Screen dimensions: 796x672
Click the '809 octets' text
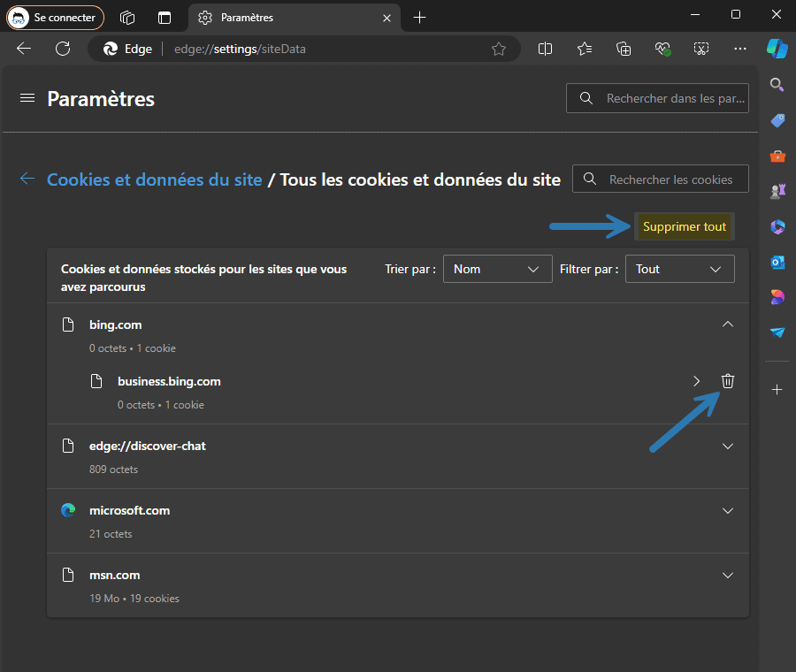(114, 470)
